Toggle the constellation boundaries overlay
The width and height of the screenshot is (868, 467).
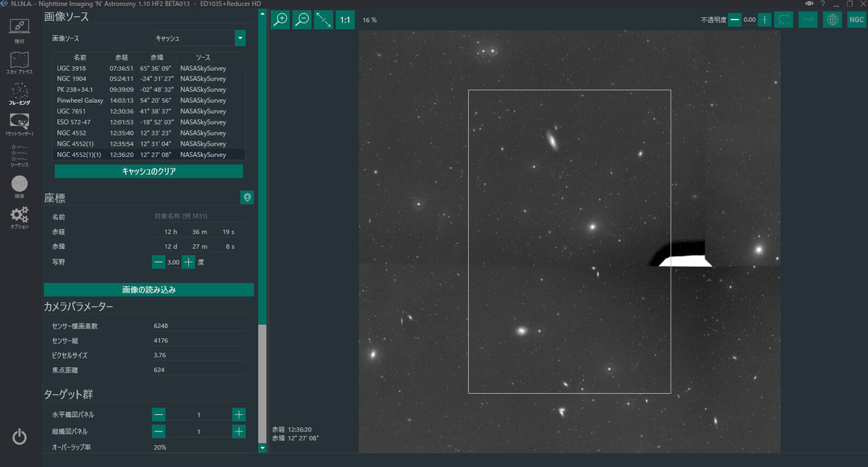[x=783, y=20]
